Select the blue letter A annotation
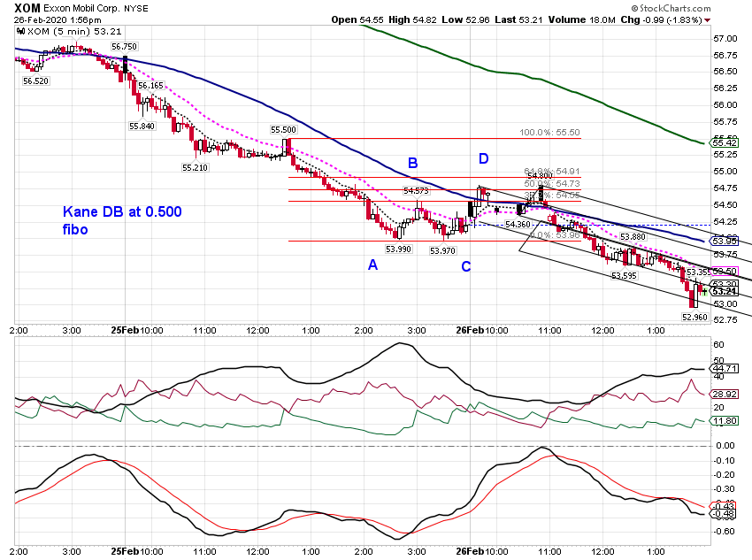Viewport: 752px width, 560px height. tap(372, 265)
